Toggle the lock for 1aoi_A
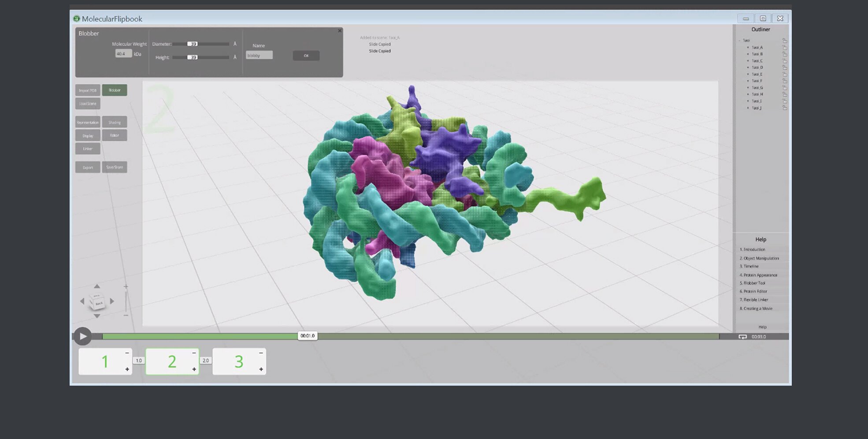 point(784,47)
